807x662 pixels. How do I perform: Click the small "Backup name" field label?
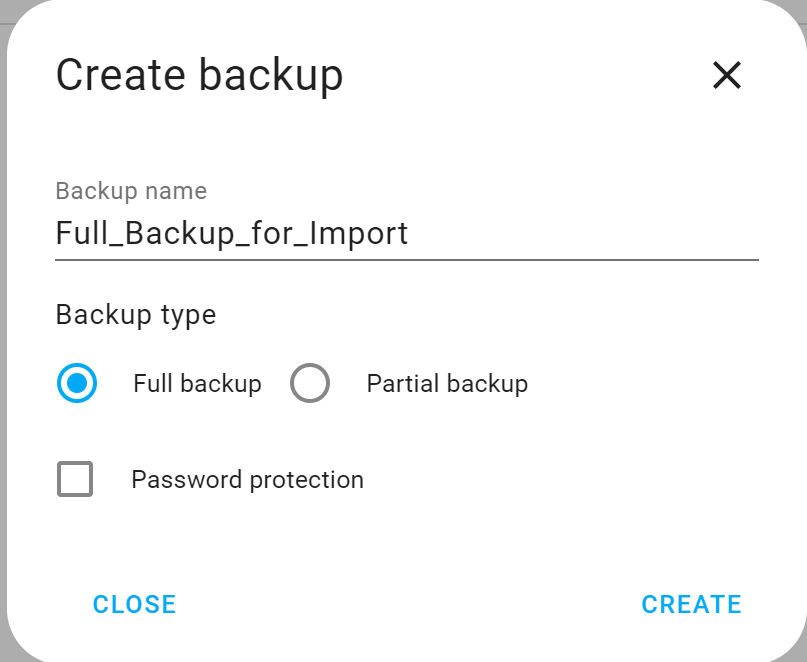(x=131, y=191)
